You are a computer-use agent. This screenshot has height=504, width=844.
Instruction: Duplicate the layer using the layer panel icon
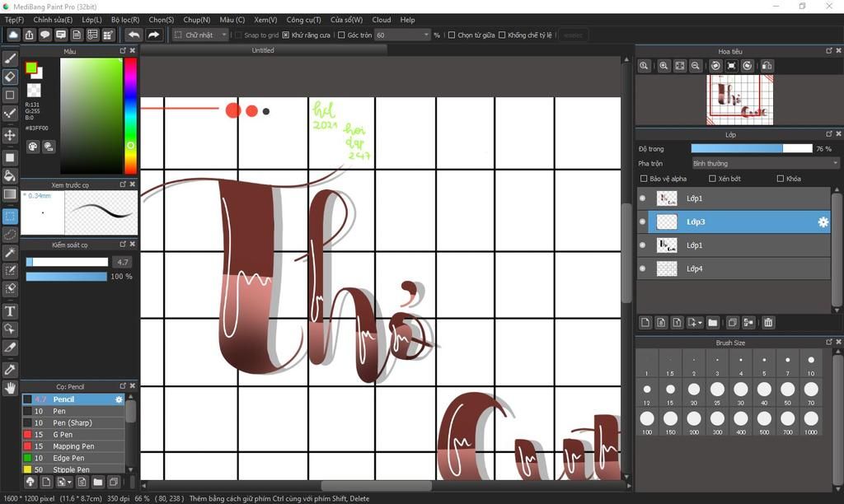click(x=732, y=323)
